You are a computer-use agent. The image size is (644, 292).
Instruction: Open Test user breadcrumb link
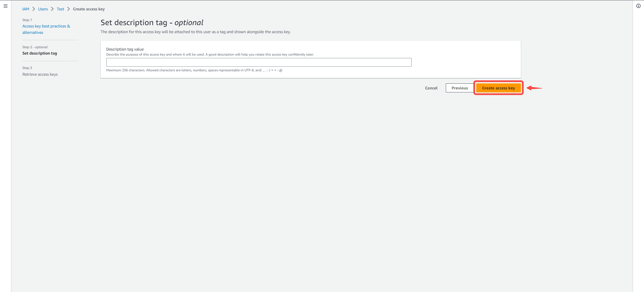click(x=60, y=9)
